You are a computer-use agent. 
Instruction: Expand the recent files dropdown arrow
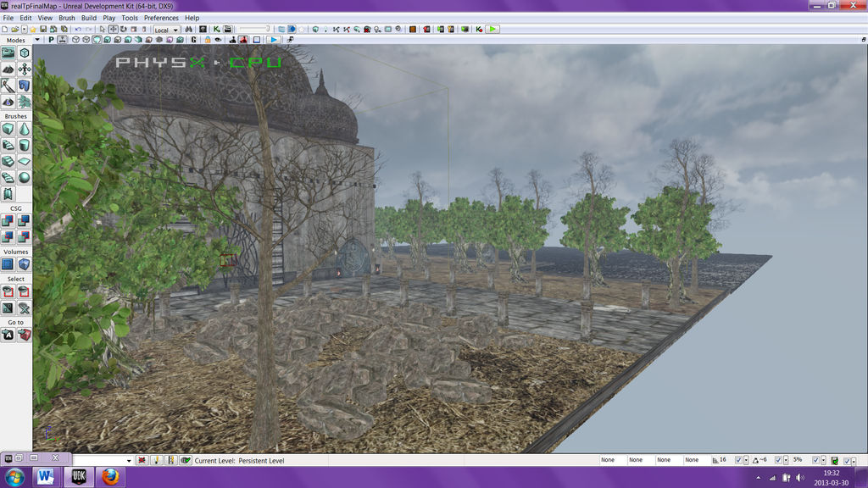25,30
